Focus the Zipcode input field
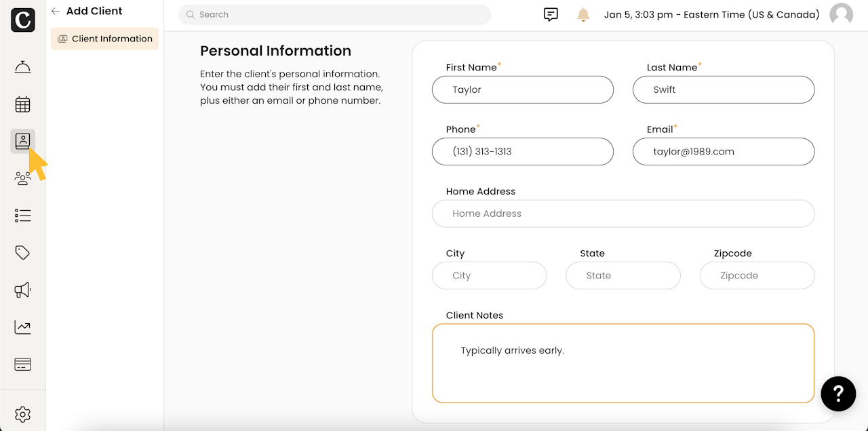The image size is (868, 431). pyautogui.click(x=756, y=276)
